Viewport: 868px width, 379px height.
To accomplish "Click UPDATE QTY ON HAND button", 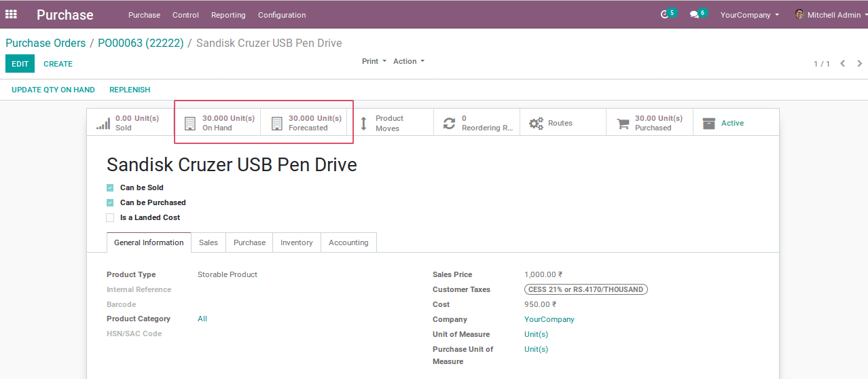I will coord(53,90).
